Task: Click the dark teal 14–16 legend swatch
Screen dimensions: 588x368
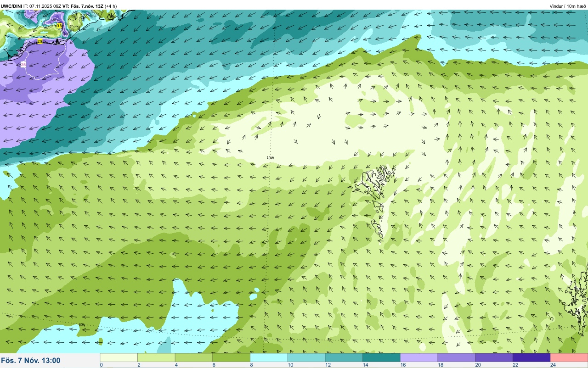Action: [382, 357]
